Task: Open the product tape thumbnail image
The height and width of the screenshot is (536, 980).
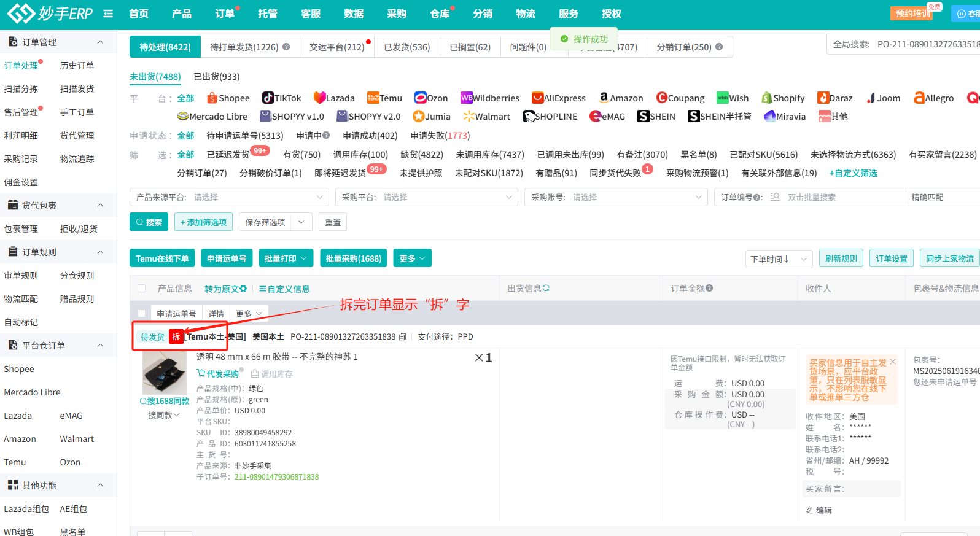Action: [x=165, y=373]
